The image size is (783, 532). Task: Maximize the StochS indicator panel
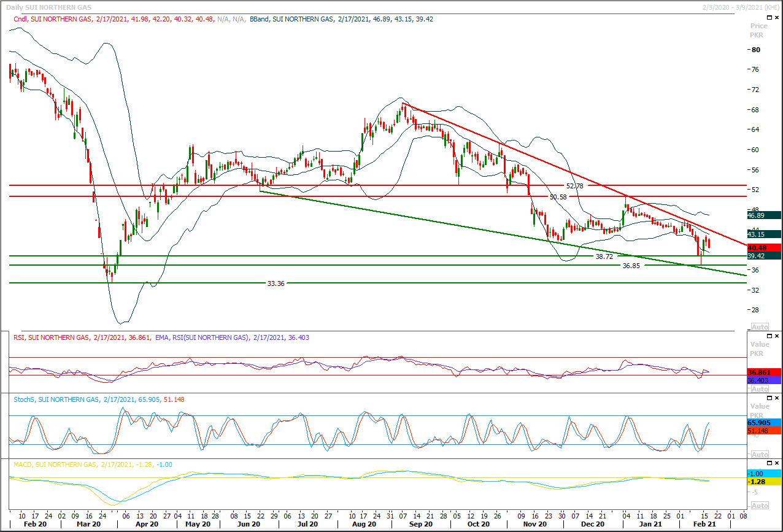pyautogui.click(x=769, y=398)
